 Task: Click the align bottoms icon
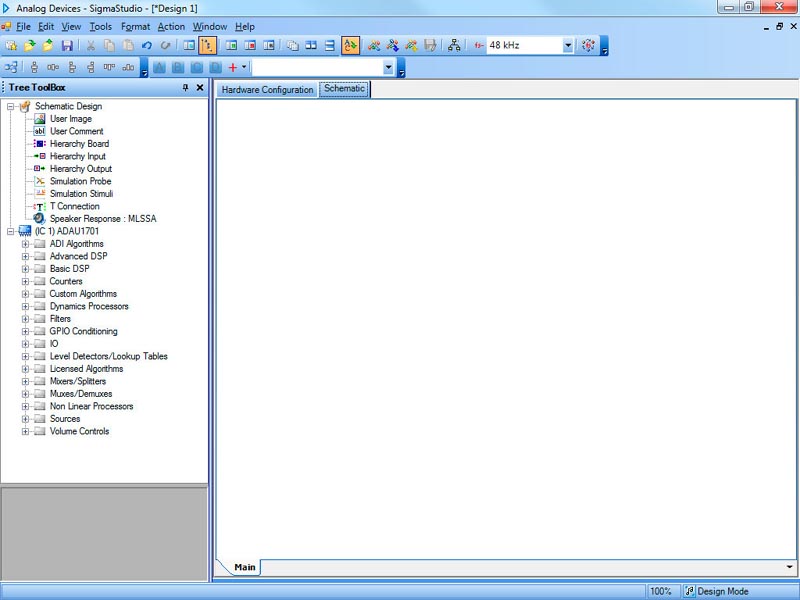click(128, 67)
